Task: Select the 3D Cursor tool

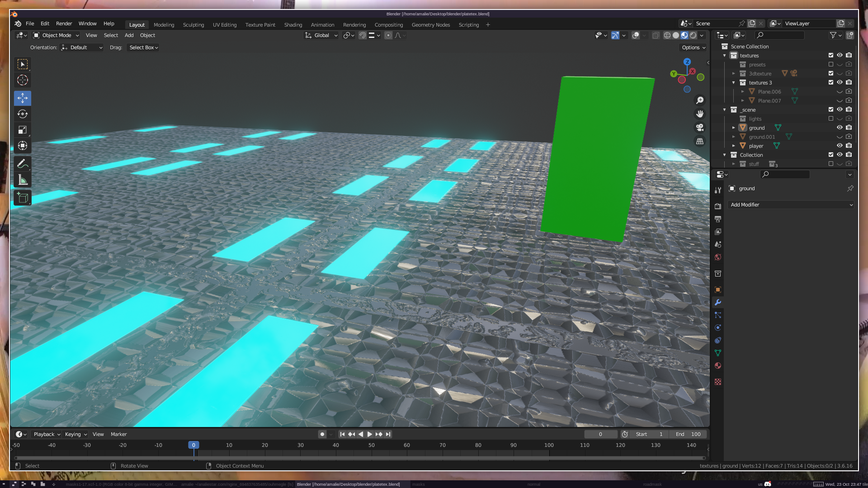Action: 23,80
